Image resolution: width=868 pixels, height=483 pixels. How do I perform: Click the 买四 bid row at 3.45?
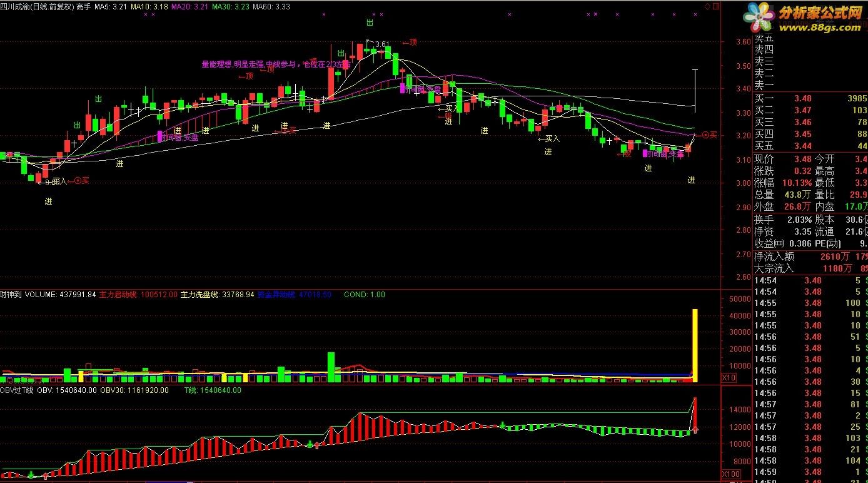[x=810, y=134]
